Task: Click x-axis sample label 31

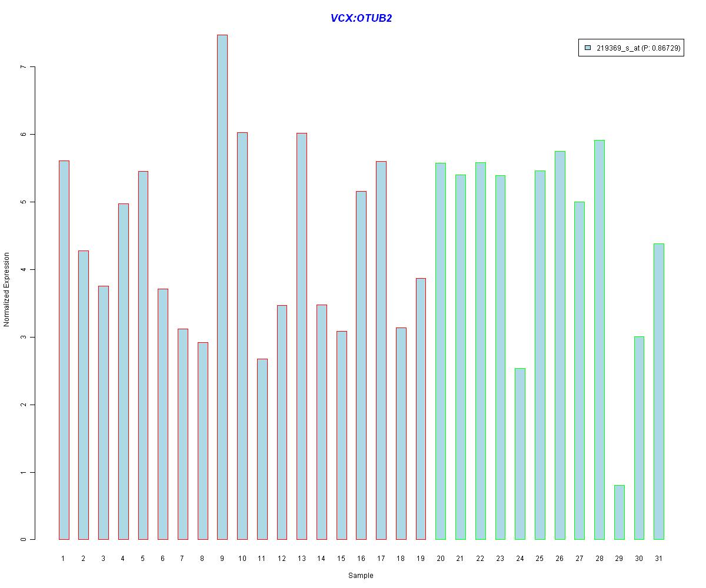Action: [660, 559]
